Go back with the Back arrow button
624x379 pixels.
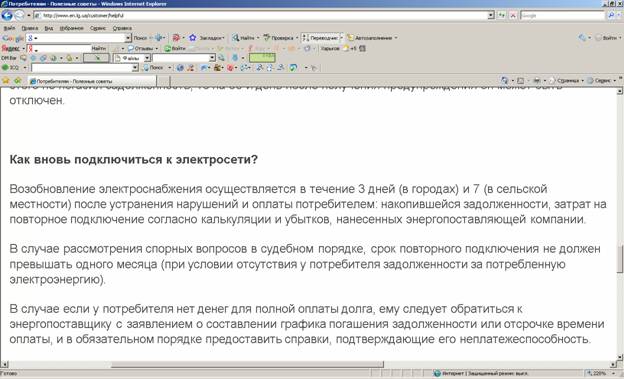[x=7, y=16]
